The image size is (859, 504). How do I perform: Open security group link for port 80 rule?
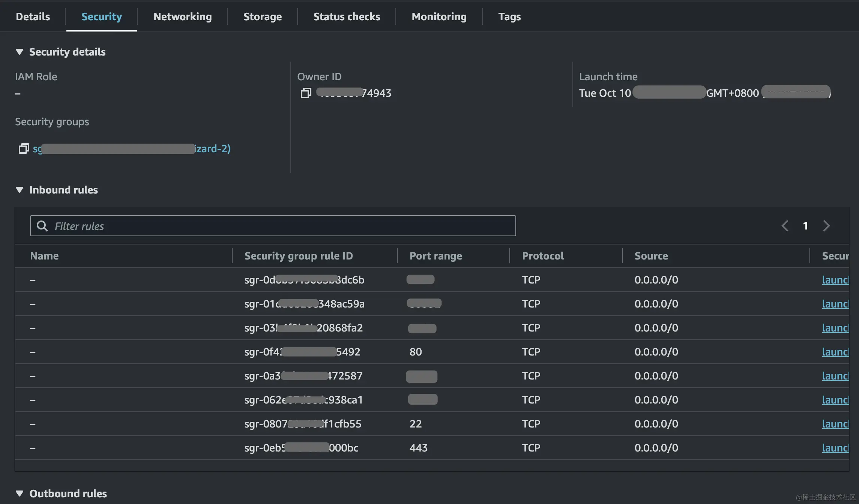[835, 352]
